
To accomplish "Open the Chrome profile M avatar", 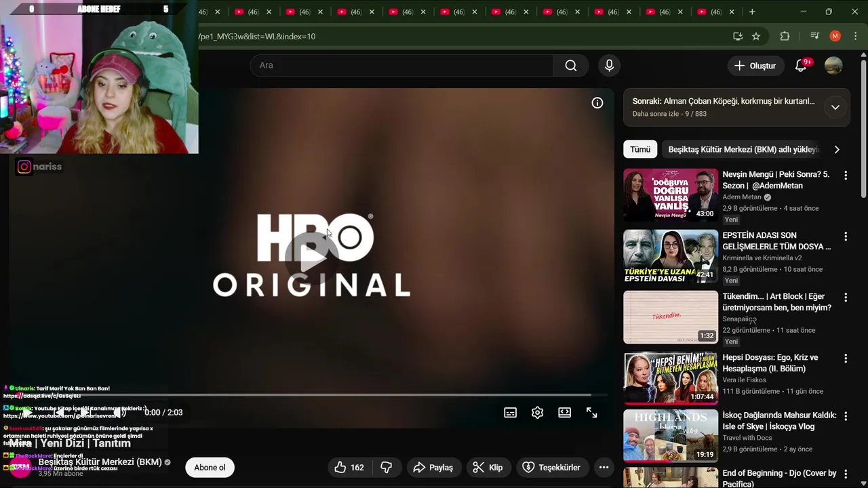I will click(835, 37).
